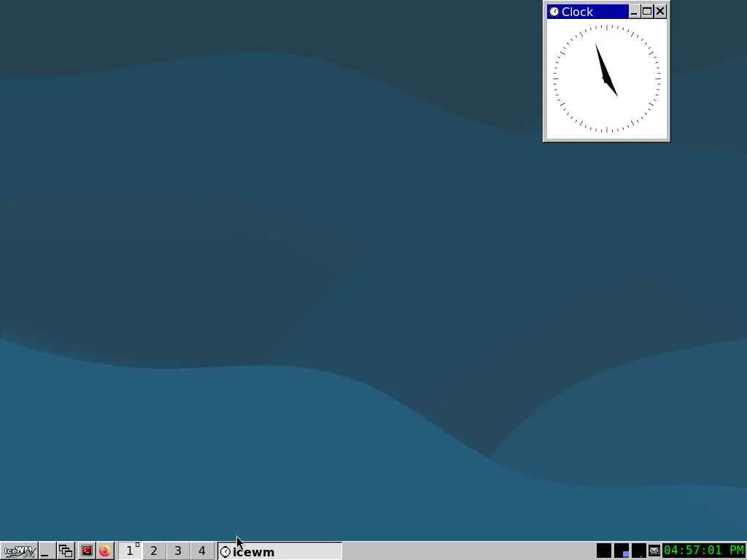Click the analog clock face
The height and width of the screenshot is (560, 747).
coord(606,79)
